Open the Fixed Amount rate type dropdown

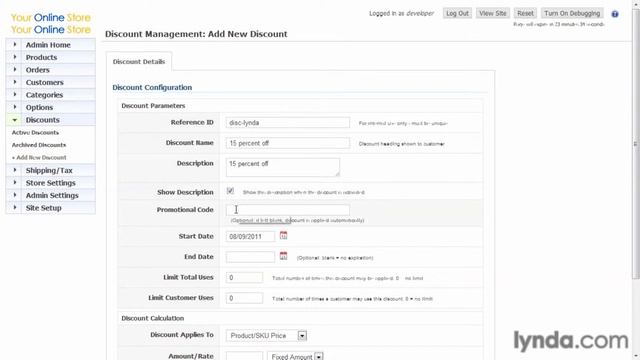click(296, 356)
